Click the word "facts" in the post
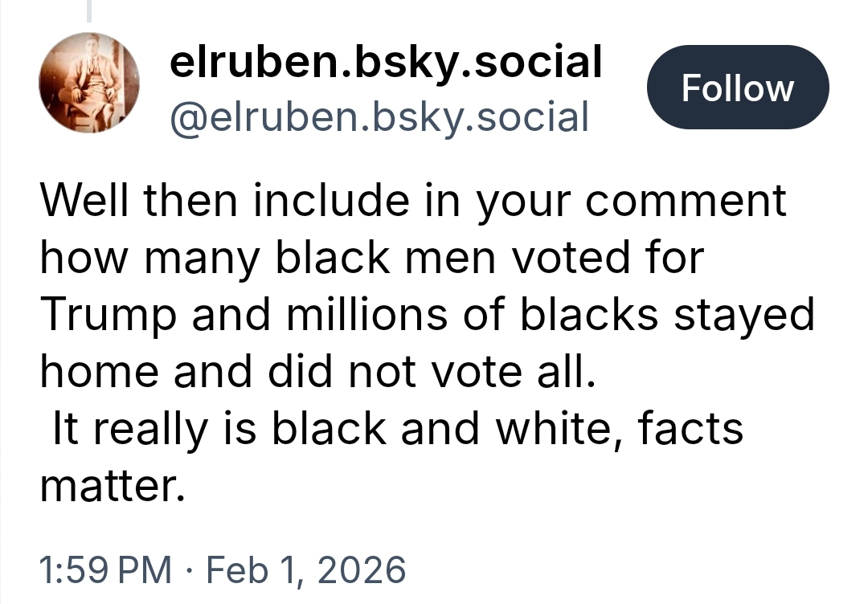Screen dimensions: 868x604 [691, 429]
